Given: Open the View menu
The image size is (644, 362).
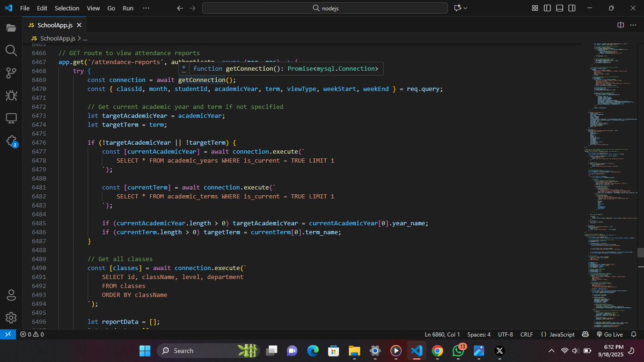Looking at the screenshot, I should tap(93, 8).
